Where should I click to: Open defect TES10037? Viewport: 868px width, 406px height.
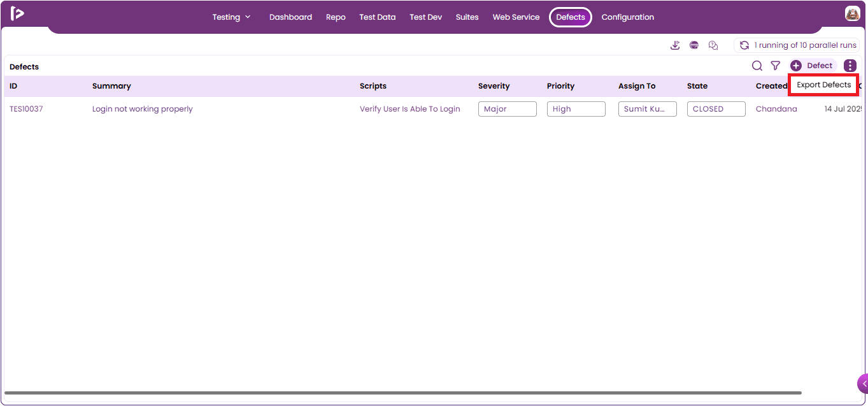26,109
